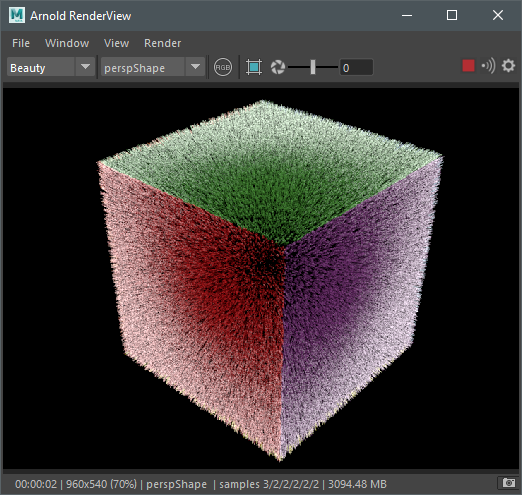Select the Beauty AOV combo box
This screenshot has height=495, width=522.
click(x=51, y=67)
